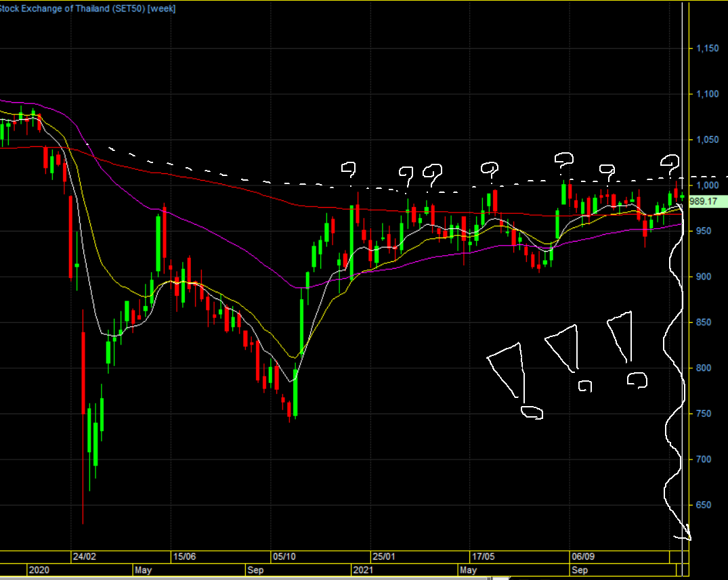Click the 800 price axis label
Screen dimensions: 728x580
pyautogui.click(x=704, y=368)
